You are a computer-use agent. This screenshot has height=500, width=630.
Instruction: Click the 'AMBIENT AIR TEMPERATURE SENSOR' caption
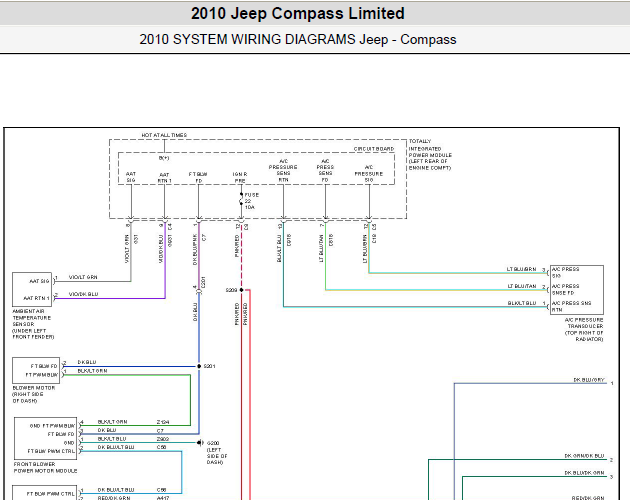[x=33, y=324]
